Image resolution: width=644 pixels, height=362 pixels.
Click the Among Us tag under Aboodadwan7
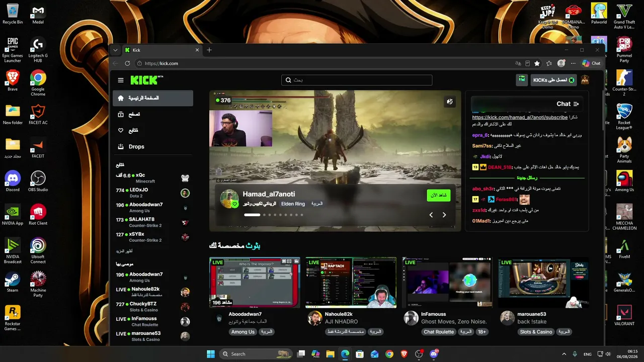[243, 332]
